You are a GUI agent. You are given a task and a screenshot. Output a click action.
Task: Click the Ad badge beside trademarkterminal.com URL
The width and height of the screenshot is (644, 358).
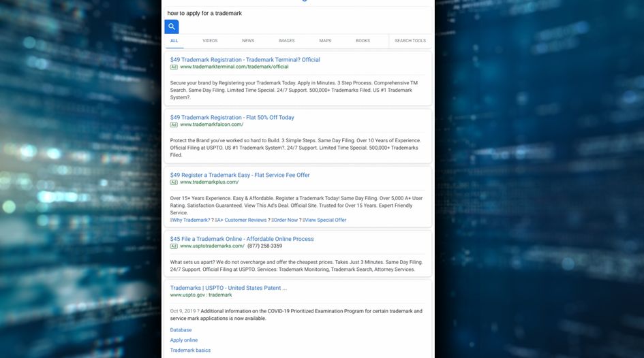pos(174,67)
